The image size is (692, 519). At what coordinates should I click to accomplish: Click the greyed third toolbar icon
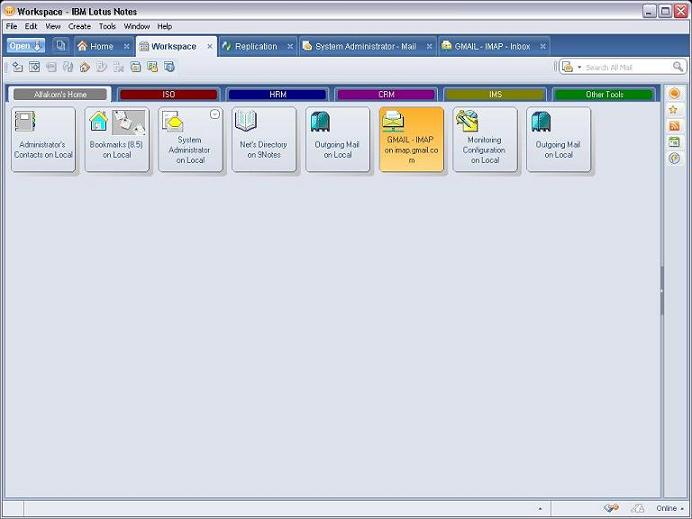coord(51,67)
